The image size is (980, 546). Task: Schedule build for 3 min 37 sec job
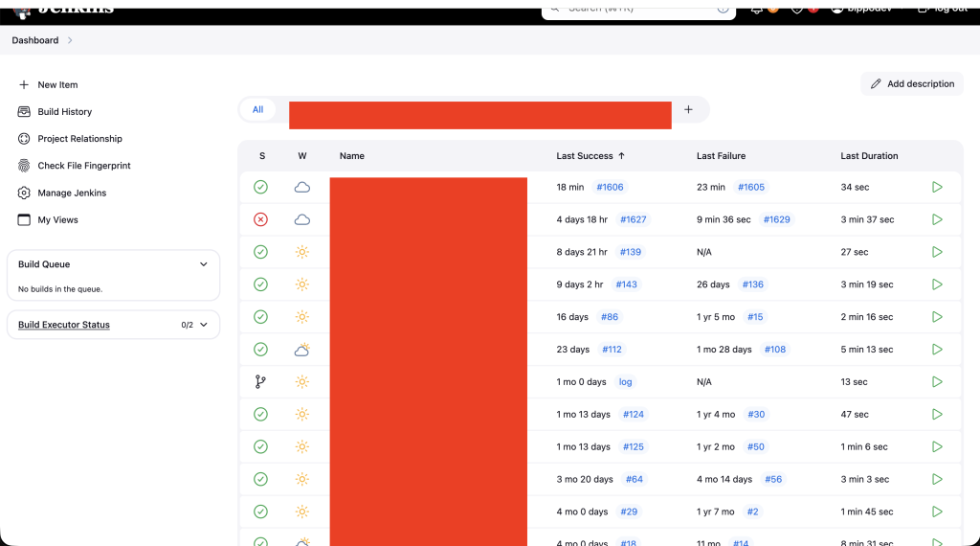click(937, 219)
